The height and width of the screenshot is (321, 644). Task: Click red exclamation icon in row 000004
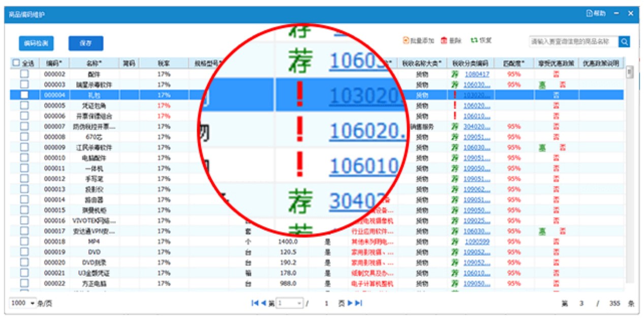point(455,95)
